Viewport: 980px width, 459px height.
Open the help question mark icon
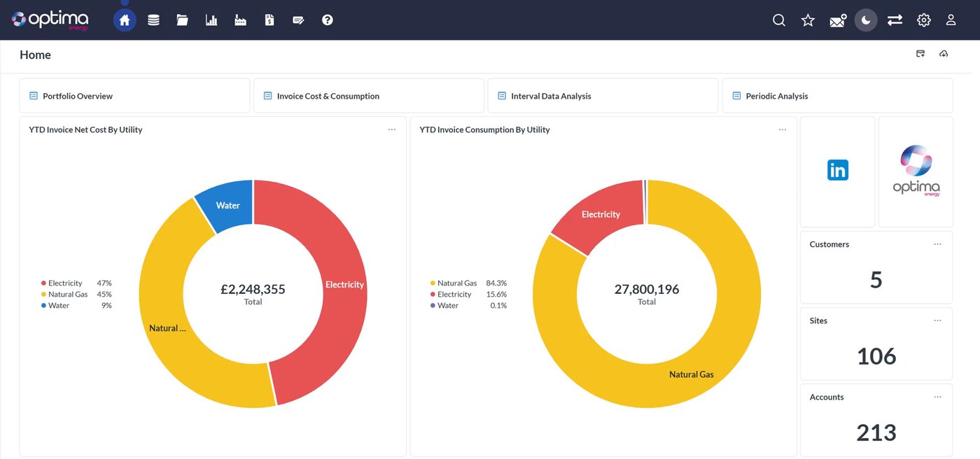[327, 20]
